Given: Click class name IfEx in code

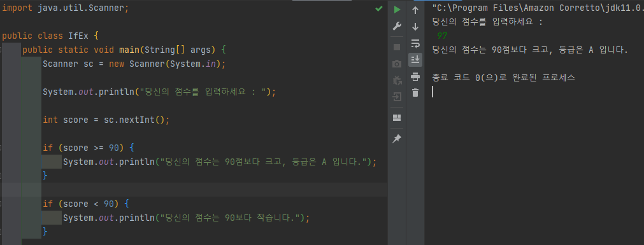Looking at the screenshot, I should (x=78, y=36).
